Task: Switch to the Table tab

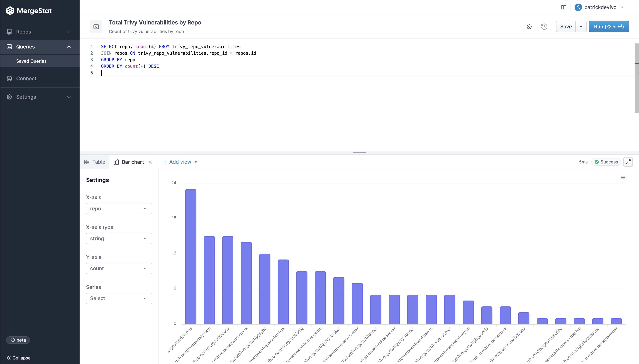Action: pos(95,162)
